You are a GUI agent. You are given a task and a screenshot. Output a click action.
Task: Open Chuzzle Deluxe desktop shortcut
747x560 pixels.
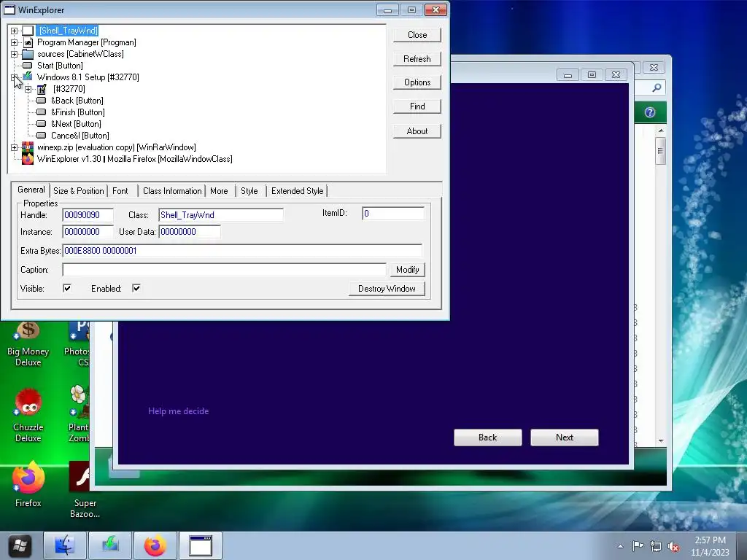pos(28,415)
